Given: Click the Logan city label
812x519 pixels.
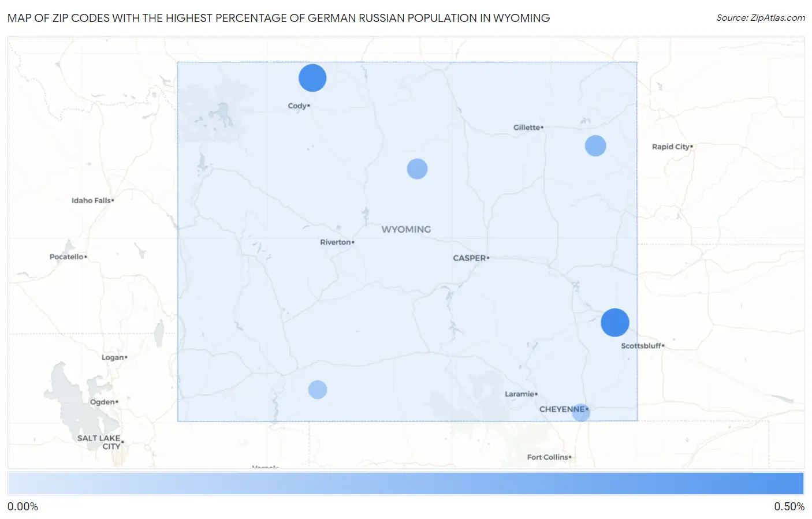Looking at the screenshot, I should [x=113, y=357].
